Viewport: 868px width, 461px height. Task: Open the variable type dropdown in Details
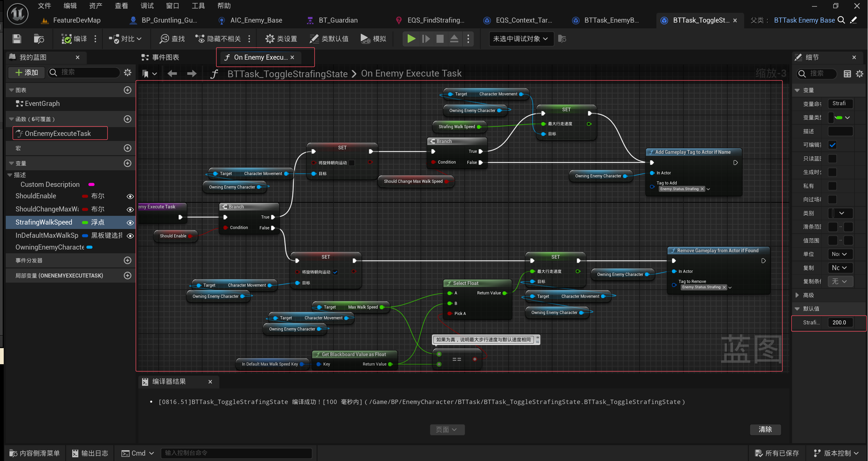pyautogui.click(x=843, y=117)
